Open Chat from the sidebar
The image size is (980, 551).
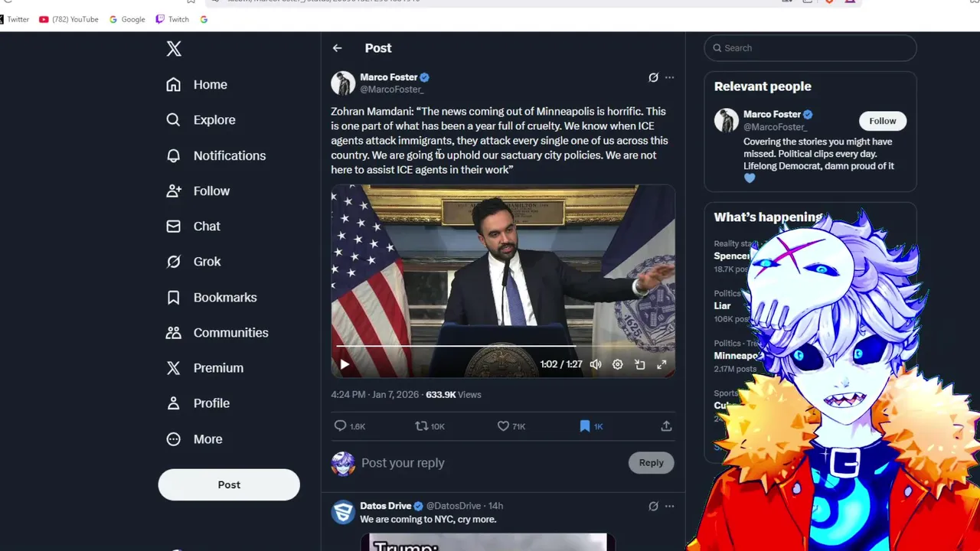[x=193, y=227]
